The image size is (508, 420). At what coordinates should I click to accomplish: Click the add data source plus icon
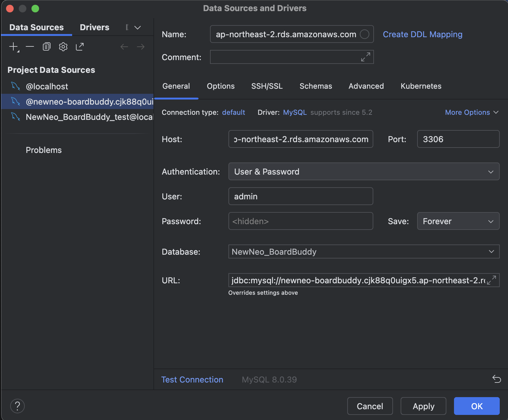point(14,47)
